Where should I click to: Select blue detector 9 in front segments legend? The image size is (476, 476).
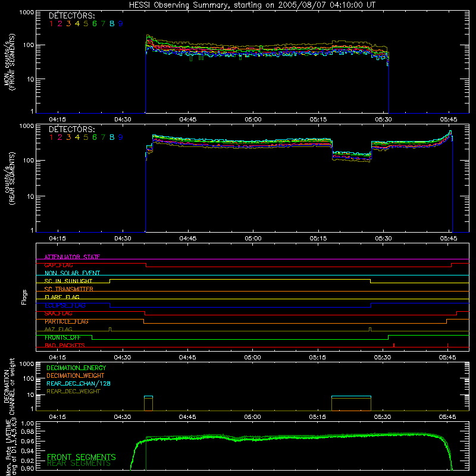[121, 24]
